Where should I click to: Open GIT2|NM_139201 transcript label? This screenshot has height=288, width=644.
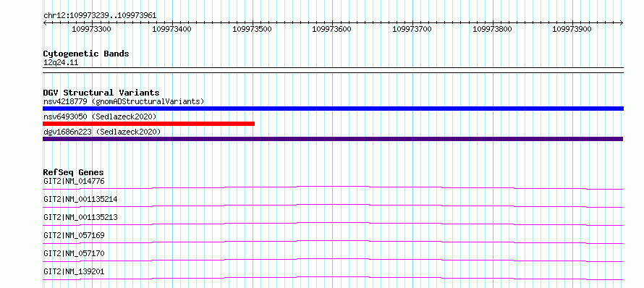point(74,271)
